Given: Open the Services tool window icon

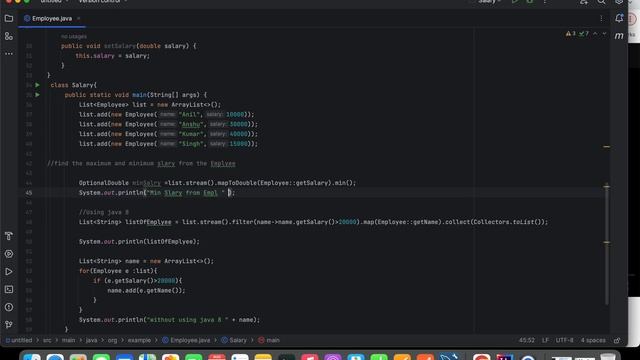Looking at the screenshot, I should point(9,254).
